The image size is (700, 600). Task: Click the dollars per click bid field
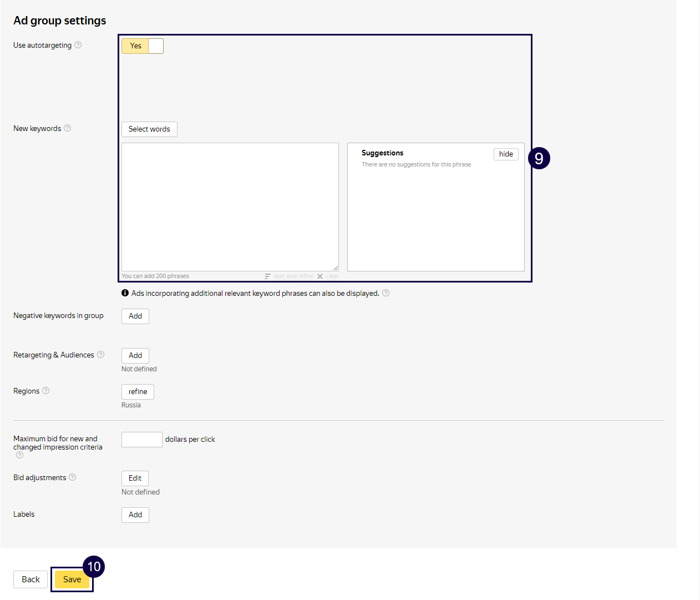(141, 439)
